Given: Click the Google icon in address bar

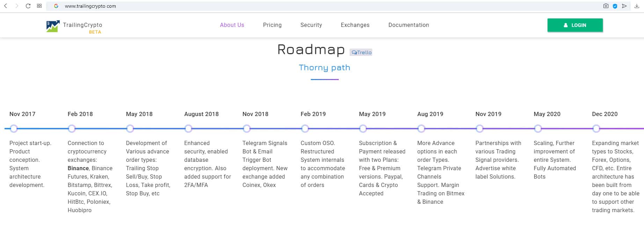Looking at the screenshot, I should tap(56, 6).
